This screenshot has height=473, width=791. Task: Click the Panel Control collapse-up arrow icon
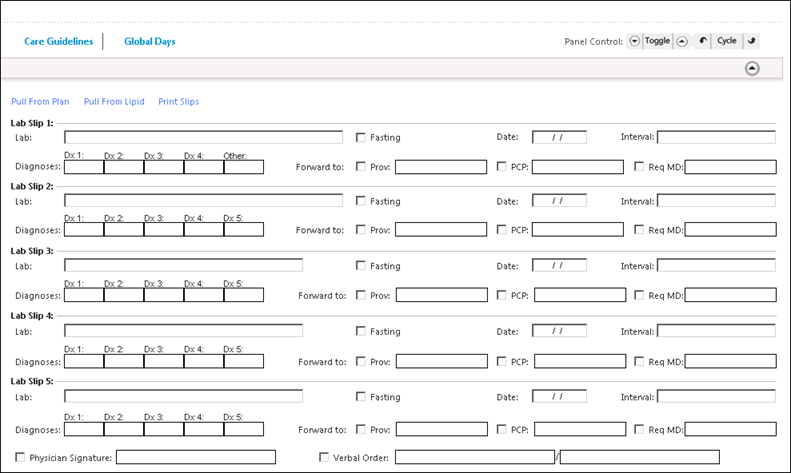[681, 41]
